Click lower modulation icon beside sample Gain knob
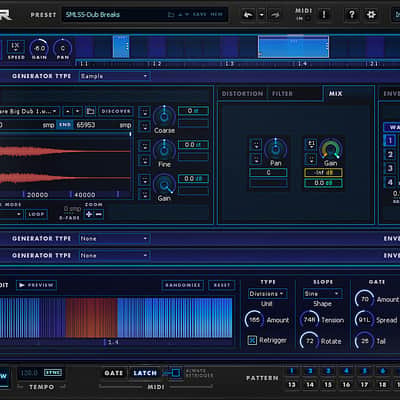This screenshot has width=400, height=400. [144, 194]
